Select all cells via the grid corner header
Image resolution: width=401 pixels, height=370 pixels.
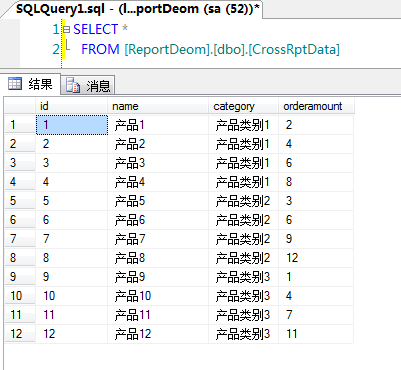point(20,106)
